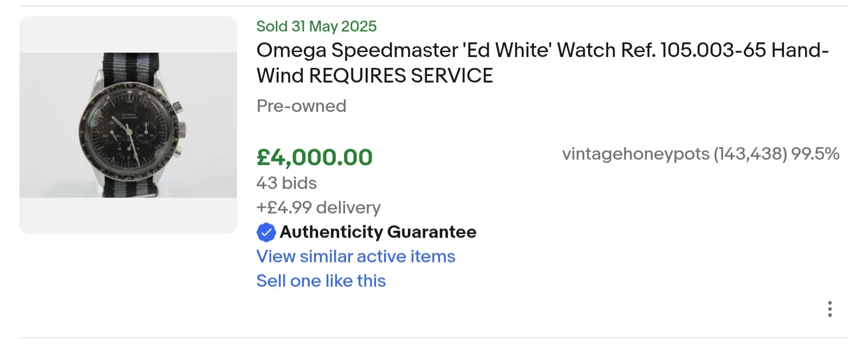This screenshot has width=868, height=344.
Task: Click the blue Authenticity Guarantee checkmark badge
Action: 266,232
